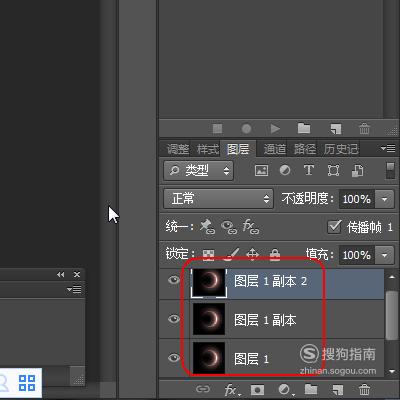Toggle visibility of 图层 1 layer
This screenshot has width=400, height=400.
(x=174, y=358)
